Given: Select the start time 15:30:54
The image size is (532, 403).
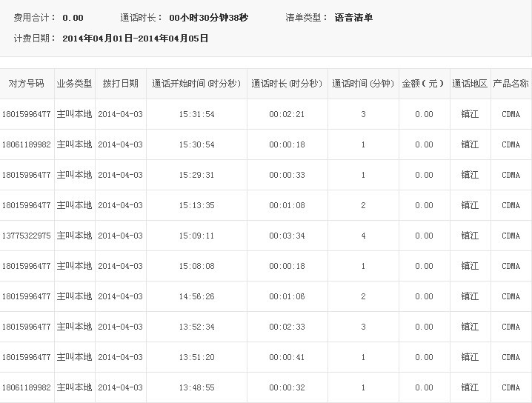Looking at the screenshot, I should (x=197, y=144).
